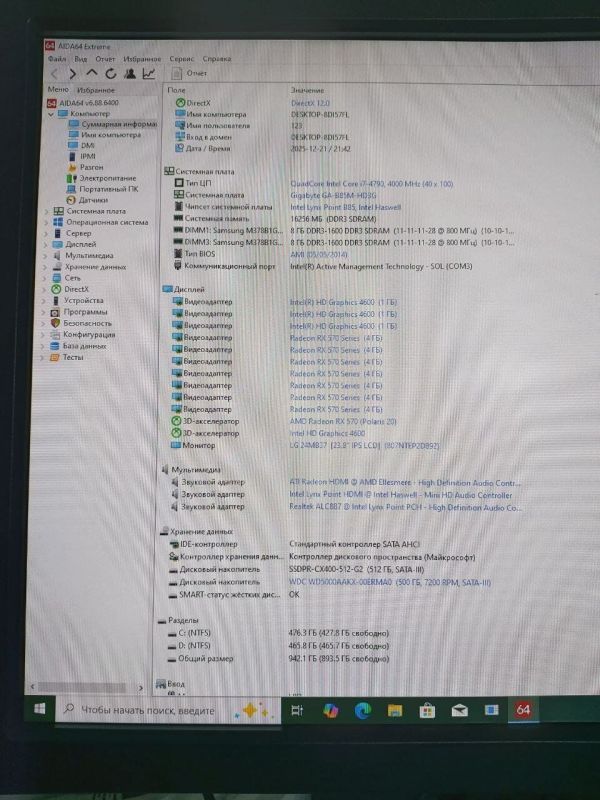
Task: Click the Поле column header
Action: point(176,90)
